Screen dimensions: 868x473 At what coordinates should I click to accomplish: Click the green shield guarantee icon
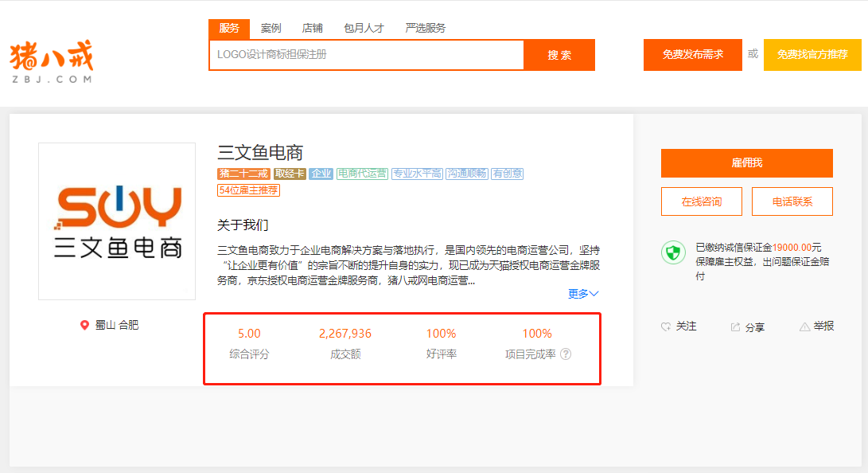click(x=673, y=253)
